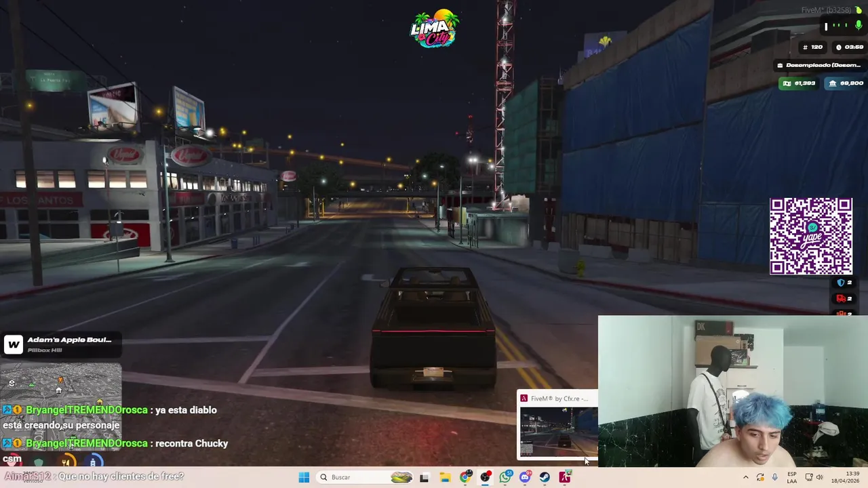The height and width of the screenshot is (488, 868).
Task: Click the yellow garage blip on the minimap
Action: pos(100,401)
